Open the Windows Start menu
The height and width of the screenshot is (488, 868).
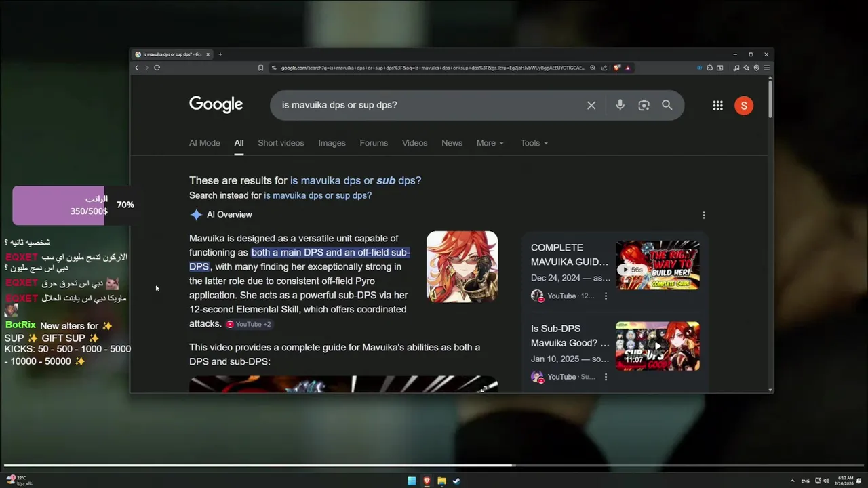pyautogui.click(x=412, y=481)
